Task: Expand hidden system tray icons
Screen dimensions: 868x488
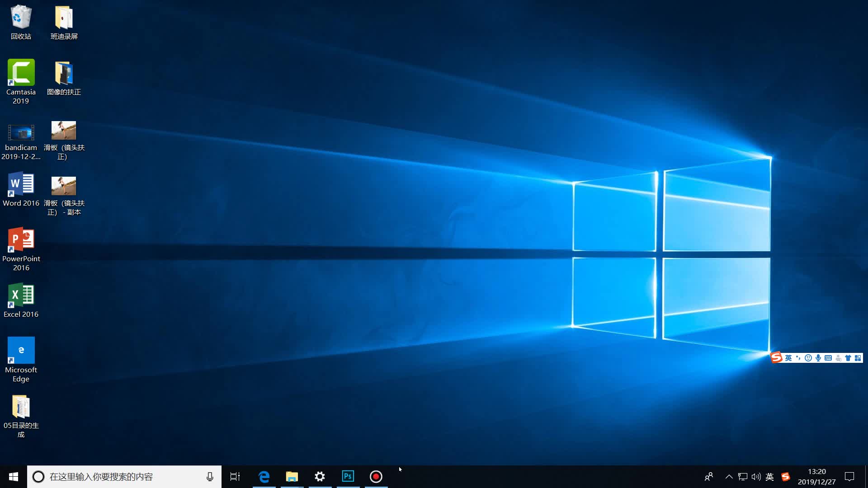Action: tap(729, 477)
